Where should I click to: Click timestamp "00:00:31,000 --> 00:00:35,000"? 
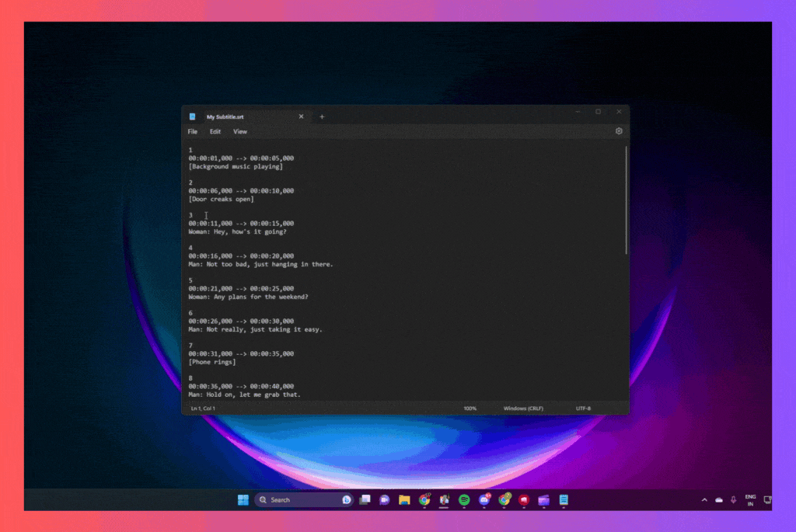[x=241, y=354]
